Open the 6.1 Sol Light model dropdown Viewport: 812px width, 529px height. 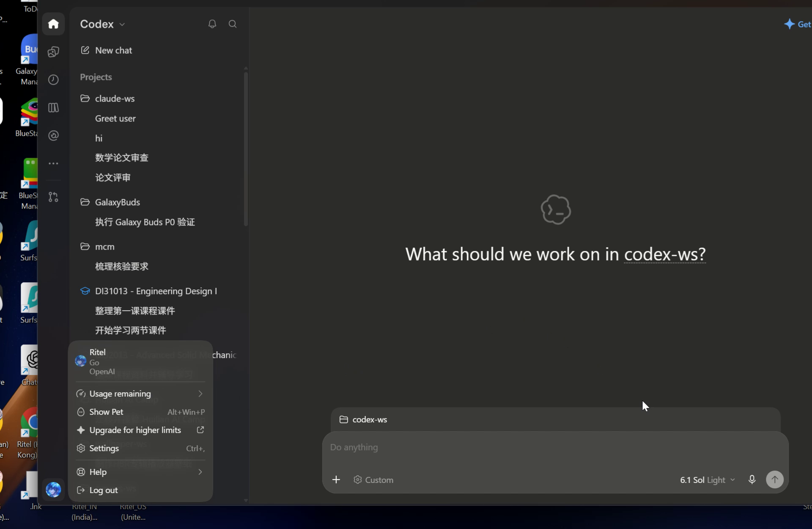(707, 480)
